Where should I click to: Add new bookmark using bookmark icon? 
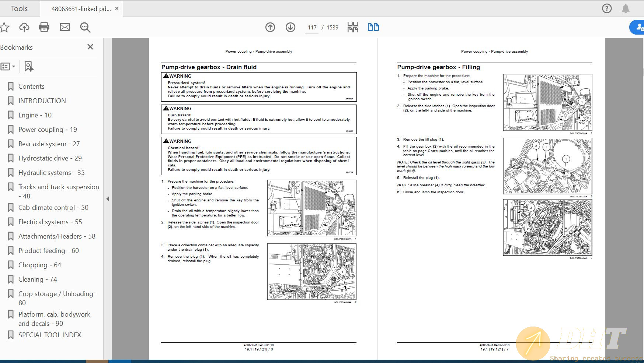click(x=29, y=67)
